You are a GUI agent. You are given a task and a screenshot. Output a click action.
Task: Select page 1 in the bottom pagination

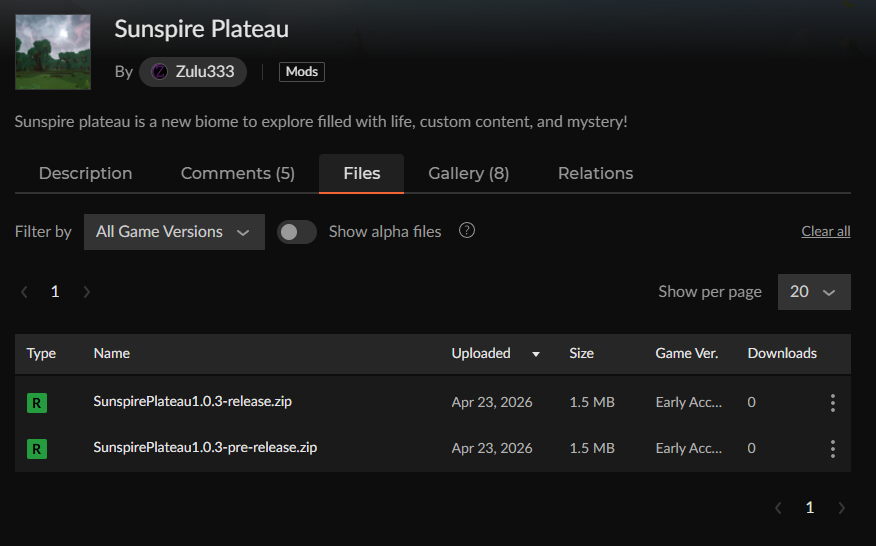click(810, 507)
